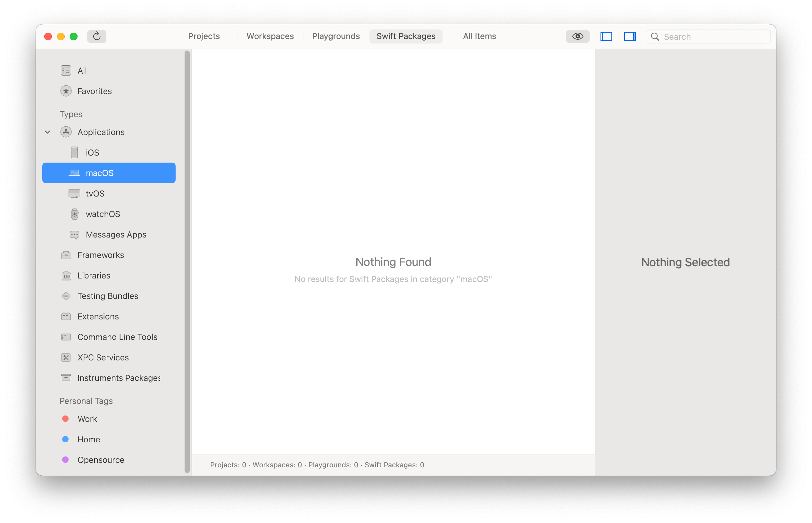Filter by purple Opensource tag
Screen dimensions: 812x523
66,460
